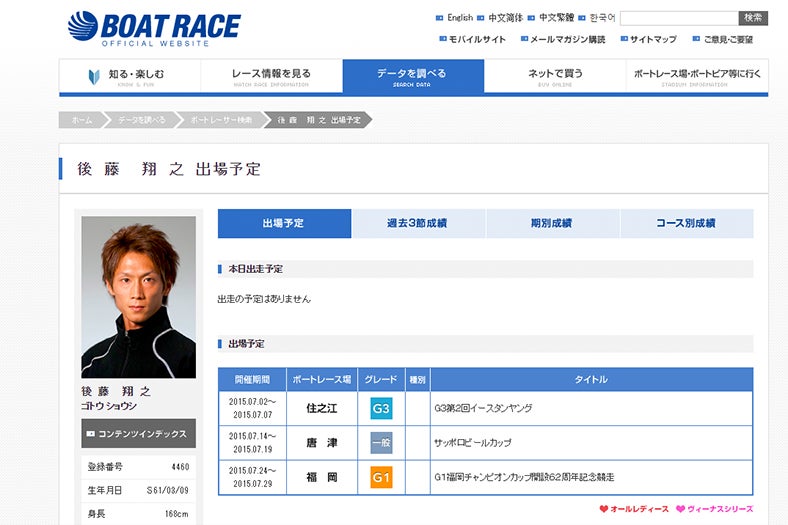
Task: Click the search text input field
Action: click(678, 18)
